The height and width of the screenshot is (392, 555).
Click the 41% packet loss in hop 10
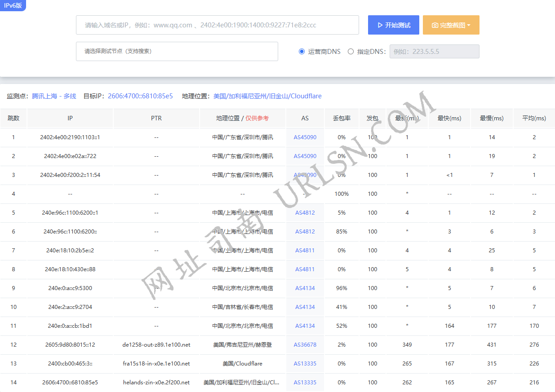[x=342, y=307]
